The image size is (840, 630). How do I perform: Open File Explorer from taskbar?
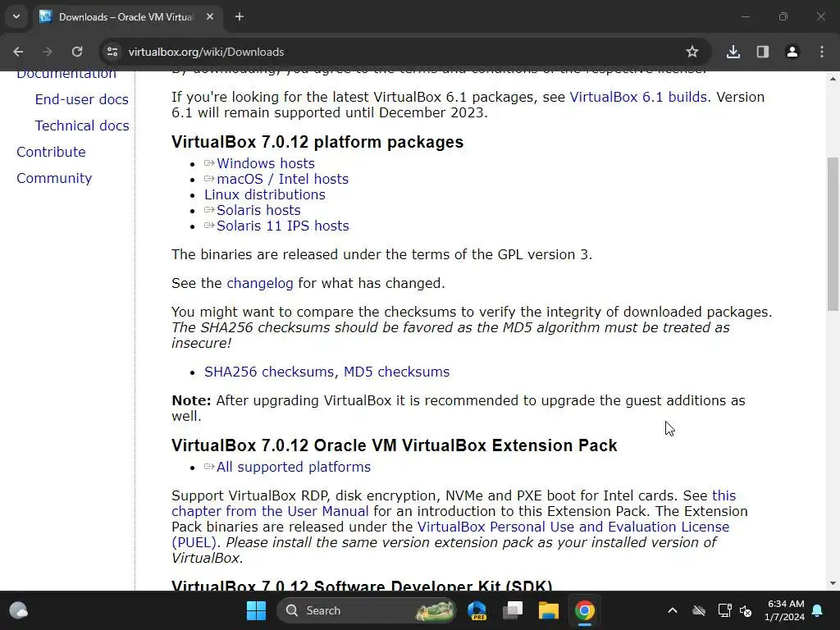click(x=549, y=610)
